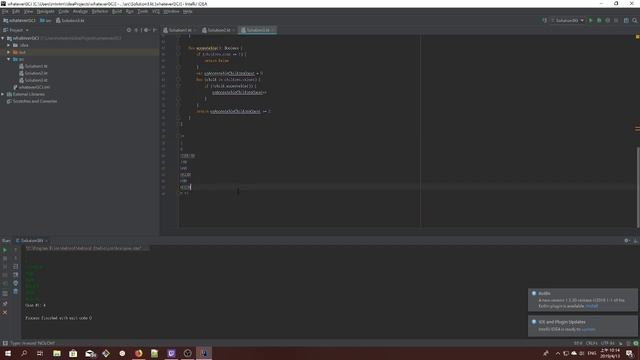Image resolution: width=640 pixels, height=360 pixels.
Task: Rerun program with Run panel green arrow
Action: click(5, 250)
